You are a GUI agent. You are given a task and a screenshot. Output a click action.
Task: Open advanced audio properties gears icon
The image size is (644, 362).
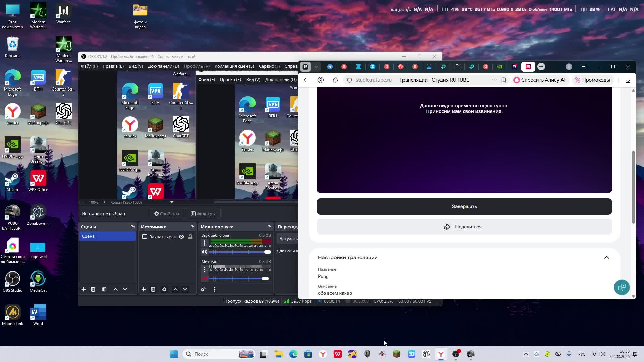point(203,289)
